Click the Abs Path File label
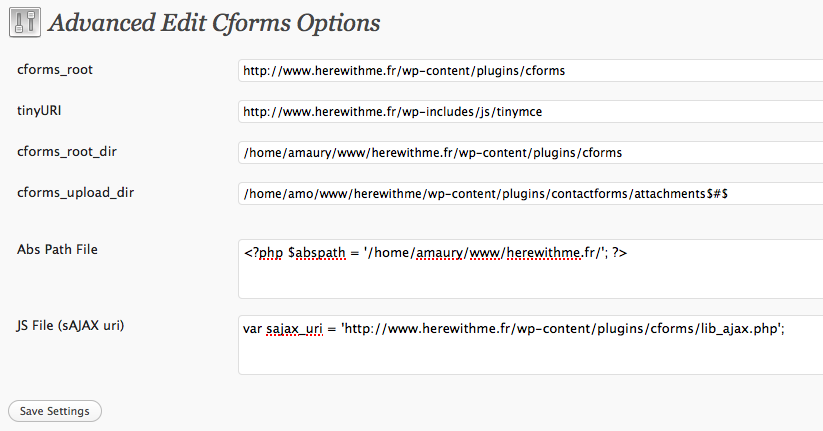Viewport: 823px width, 431px height. [57, 249]
